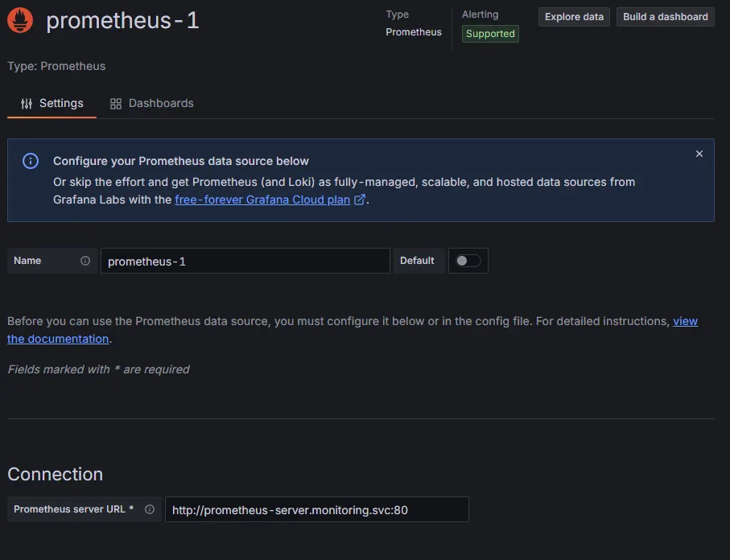This screenshot has height=560, width=730.
Task: Click the Prometheus flame logo icon
Action: coord(20,20)
